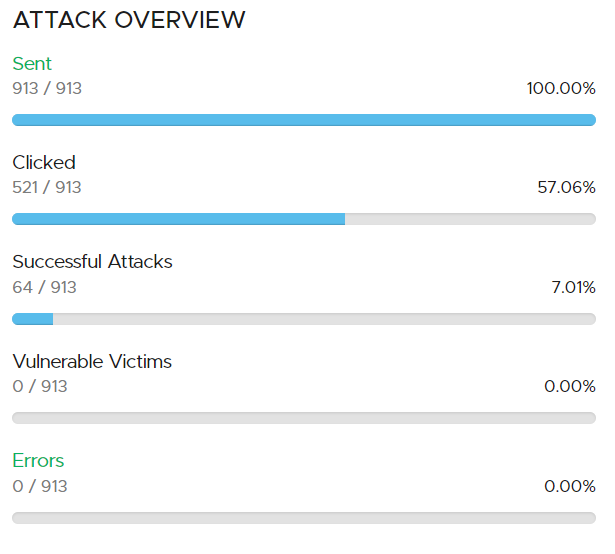This screenshot has width=615, height=554.
Task: Click the Successful Attacks progress bar
Action: (x=304, y=319)
